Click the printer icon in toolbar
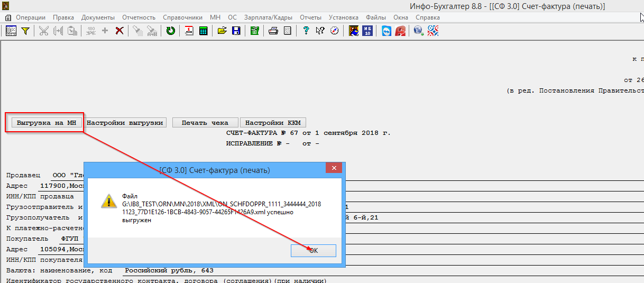This screenshot has height=283, width=644. (273, 31)
